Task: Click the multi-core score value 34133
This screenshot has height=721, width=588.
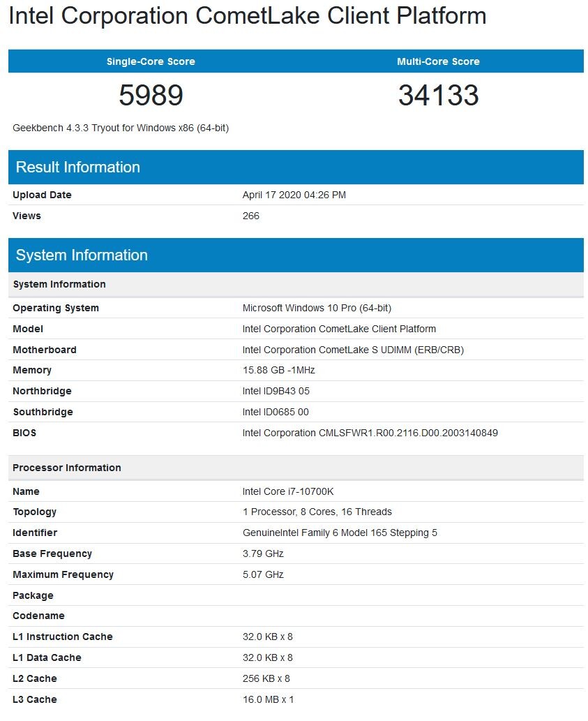Action: 438,96
